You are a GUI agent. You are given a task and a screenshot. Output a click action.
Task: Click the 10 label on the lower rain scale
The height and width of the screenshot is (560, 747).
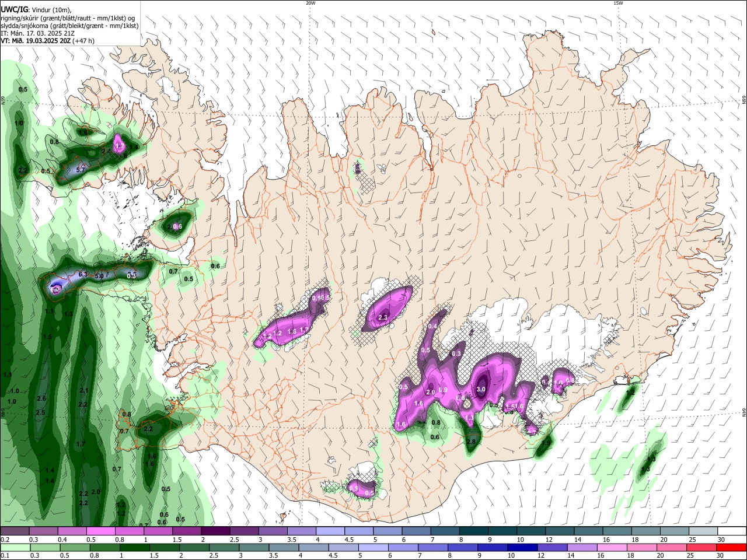[x=511, y=556]
